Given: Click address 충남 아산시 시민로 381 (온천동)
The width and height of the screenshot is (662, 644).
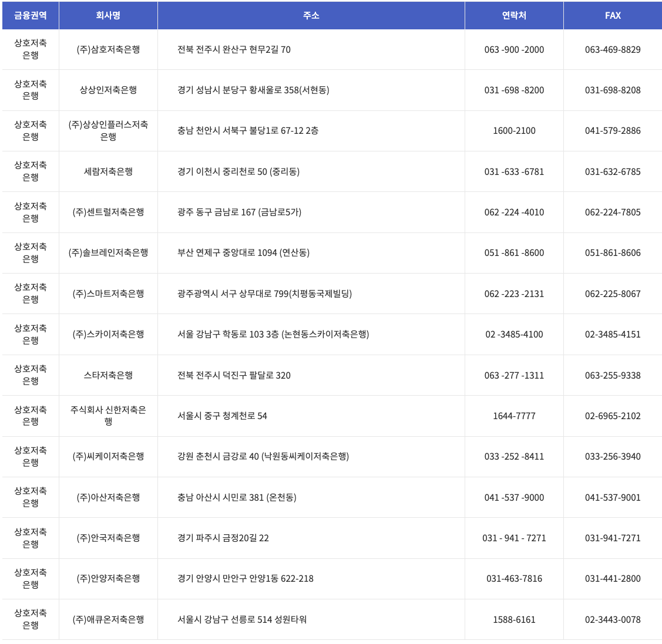Looking at the screenshot, I should coord(237,497).
